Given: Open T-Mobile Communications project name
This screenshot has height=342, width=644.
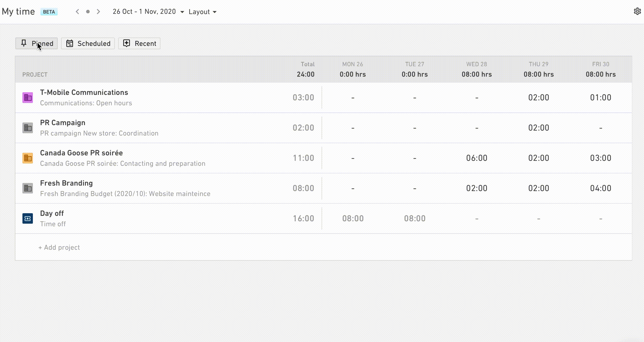Looking at the screenshot, I should [84, 93].
